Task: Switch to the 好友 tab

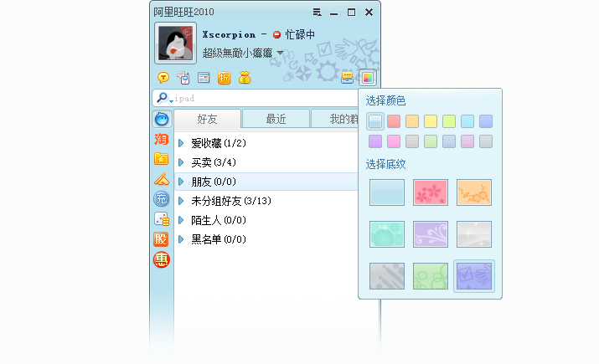Action: coord(207,119)
